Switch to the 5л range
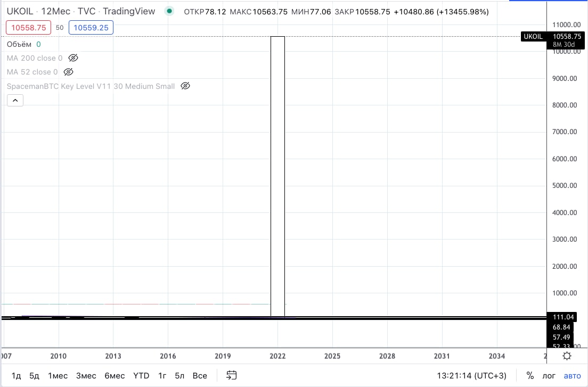588x387 pixels. (x=179, y=375)
